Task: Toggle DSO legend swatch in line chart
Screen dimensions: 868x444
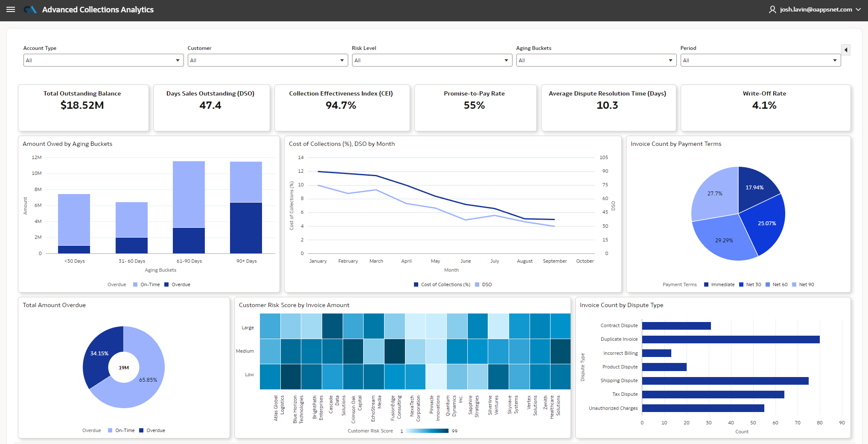Action: (477, 284)
